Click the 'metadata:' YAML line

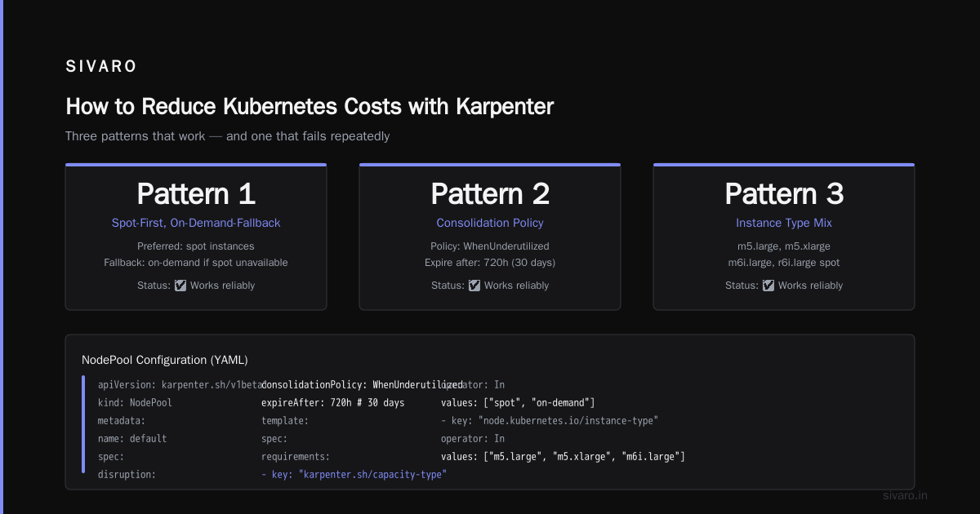coord(122,420)
